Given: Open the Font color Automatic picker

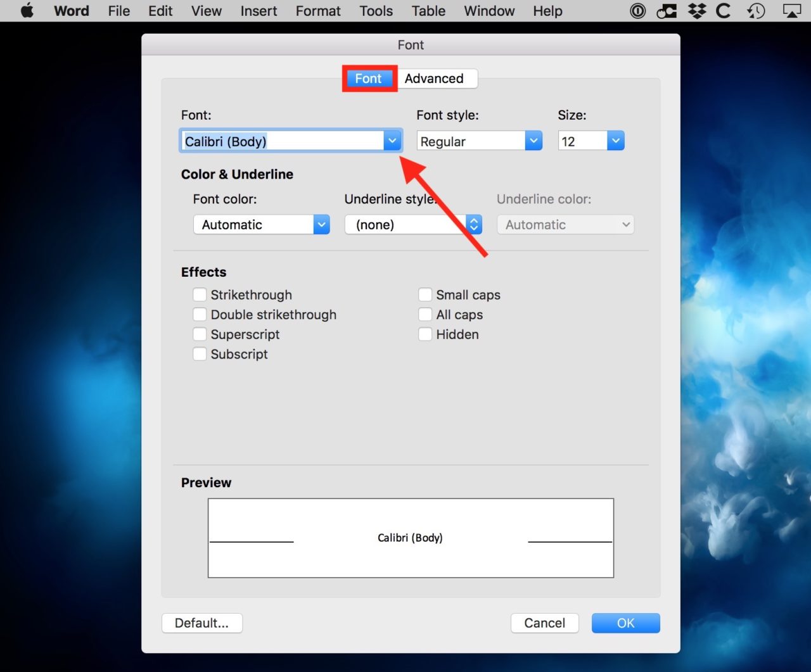Looking at the screenshot, I should pos(321,224).
